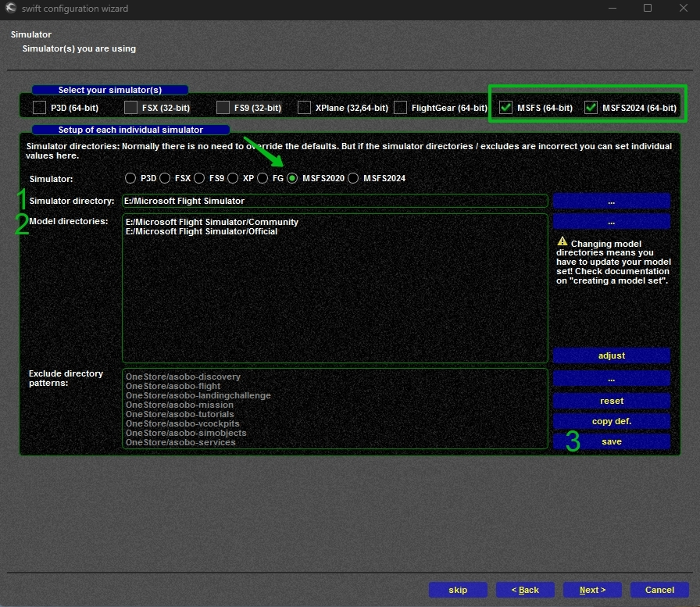Click the E:/Microsoft Flight Simulator/Community line
The image size is (700, 607).
[x=212, y=222]
